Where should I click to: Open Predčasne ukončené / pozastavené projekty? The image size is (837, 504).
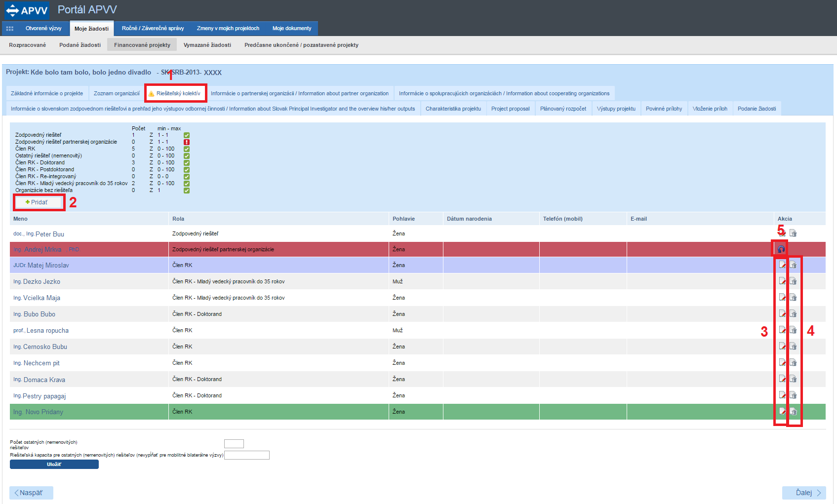click(x=301, y=45)
